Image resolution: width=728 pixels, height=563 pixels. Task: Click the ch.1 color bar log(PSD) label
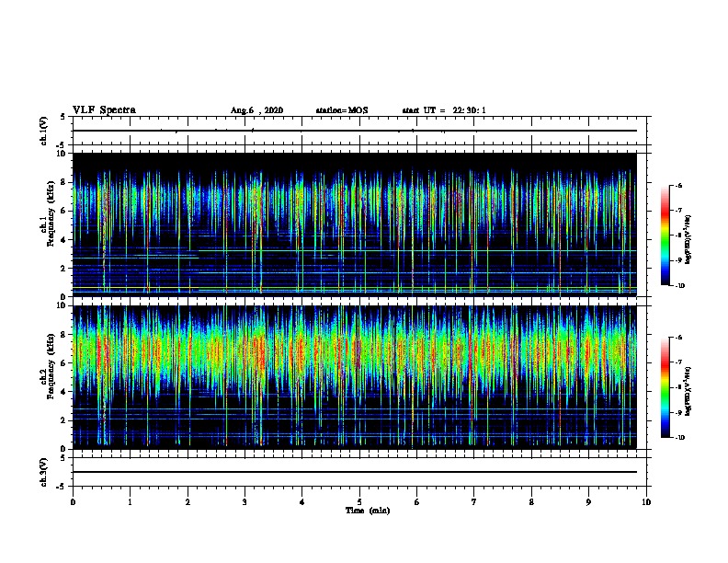(688, 239)
